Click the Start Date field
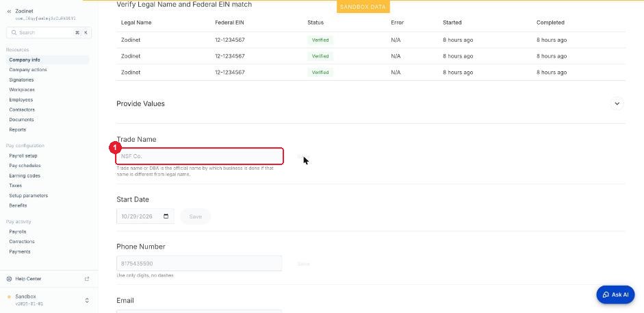This screenshot has width=644, height=313. point(145,216)
